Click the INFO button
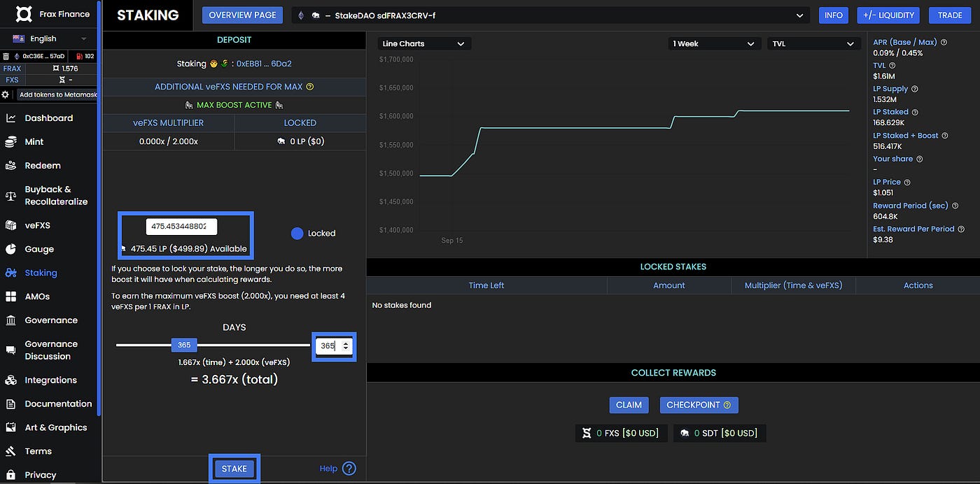This screenshot has width=980, height=484. pos(834,15)
